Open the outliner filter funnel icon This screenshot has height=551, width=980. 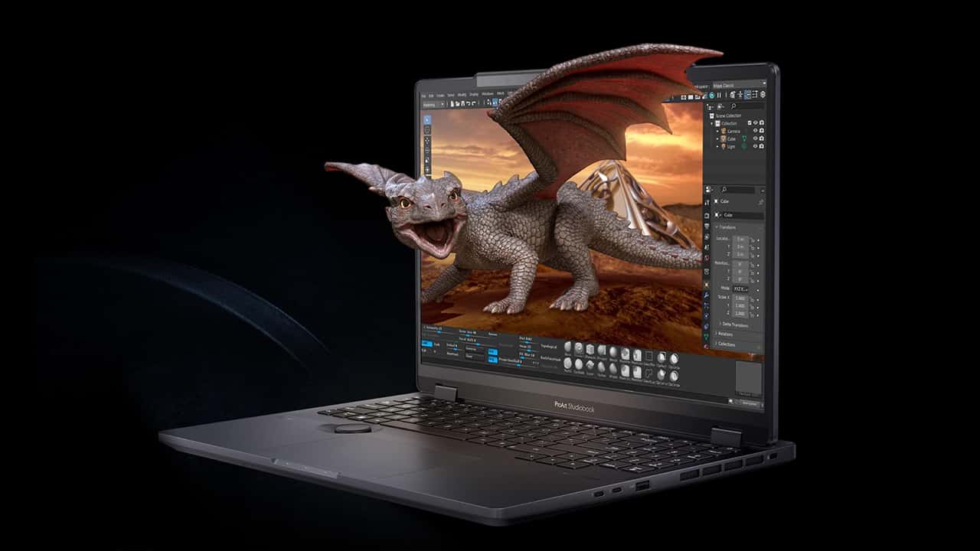click(x=720, y=106)
